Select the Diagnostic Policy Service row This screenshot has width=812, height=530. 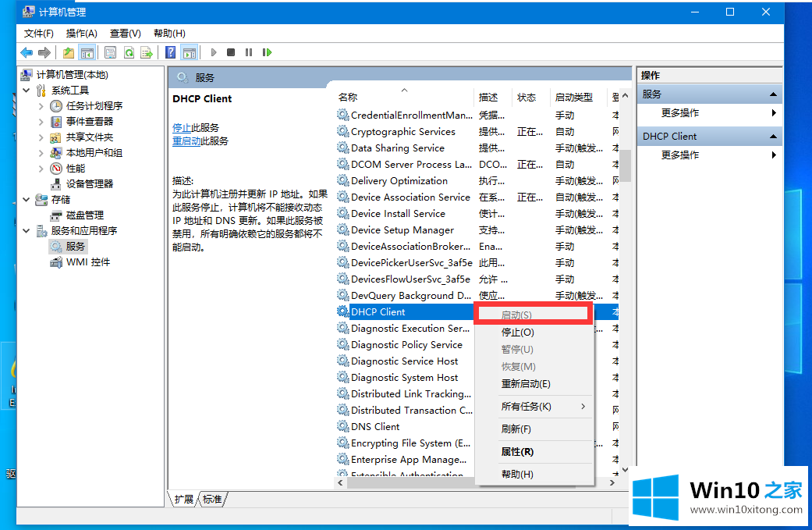tap(405, 344)
